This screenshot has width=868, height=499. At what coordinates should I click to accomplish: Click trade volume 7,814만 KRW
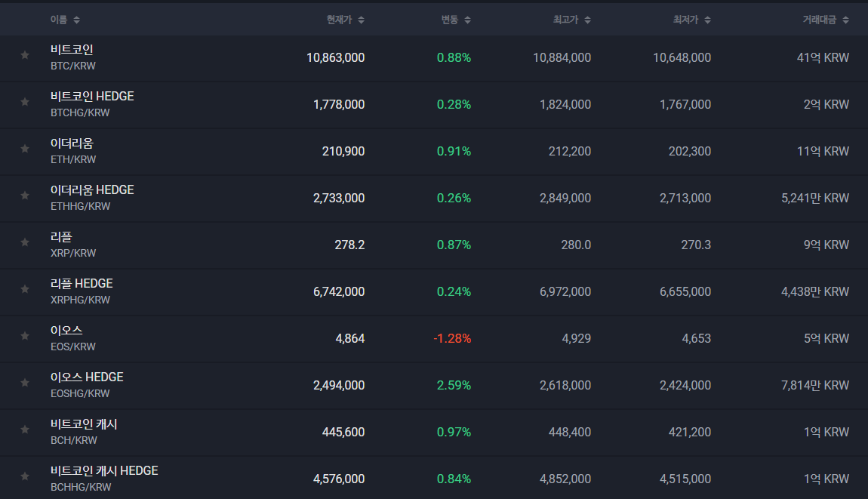click(815, 386)
